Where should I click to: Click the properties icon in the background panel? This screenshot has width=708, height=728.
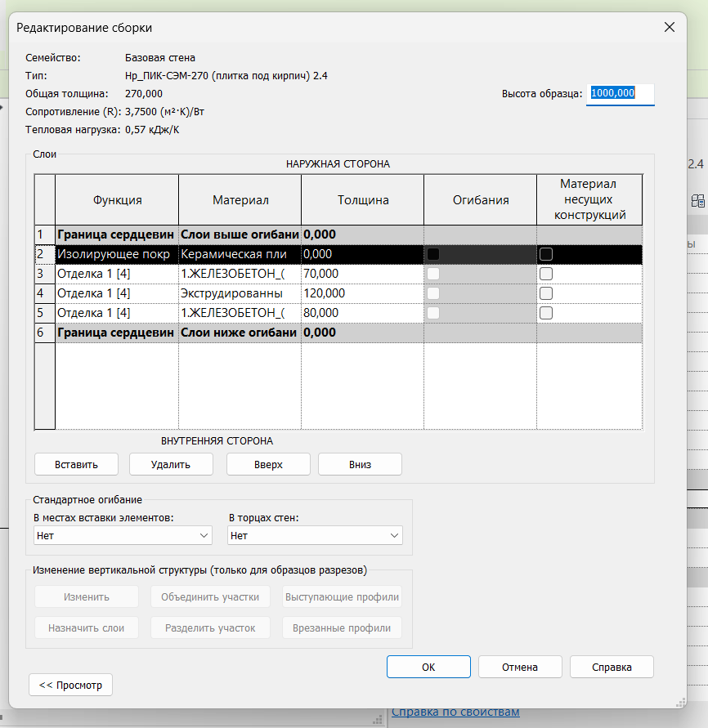pos(697,201)
